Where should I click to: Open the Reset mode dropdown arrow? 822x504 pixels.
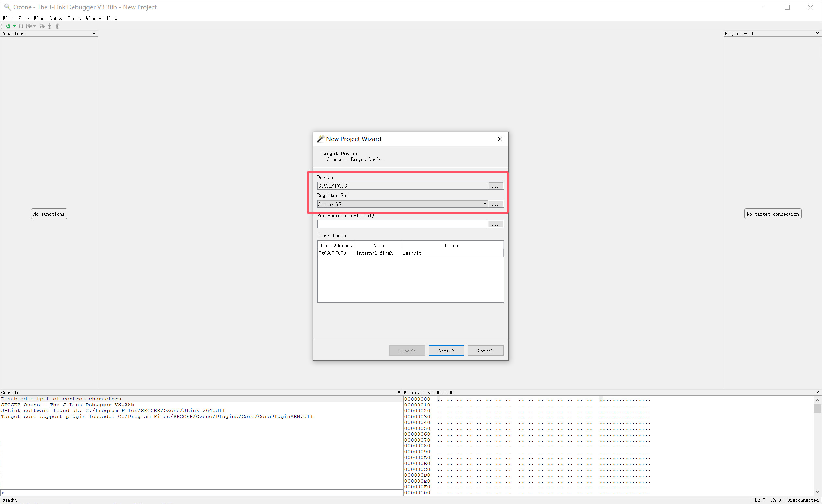click(x=35, y=26)
